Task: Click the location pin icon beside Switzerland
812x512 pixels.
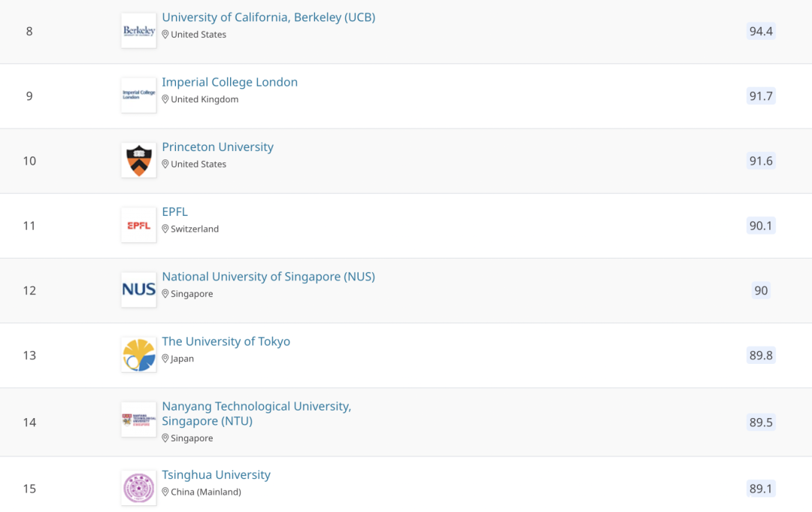Action: [165, 229]
